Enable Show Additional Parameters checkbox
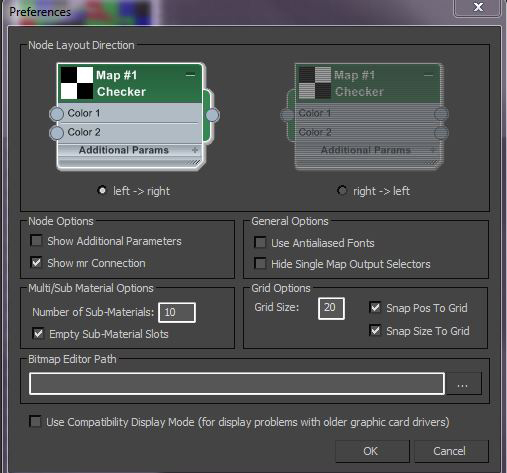This screenshot has width=507, height=473. pos(36,240)
